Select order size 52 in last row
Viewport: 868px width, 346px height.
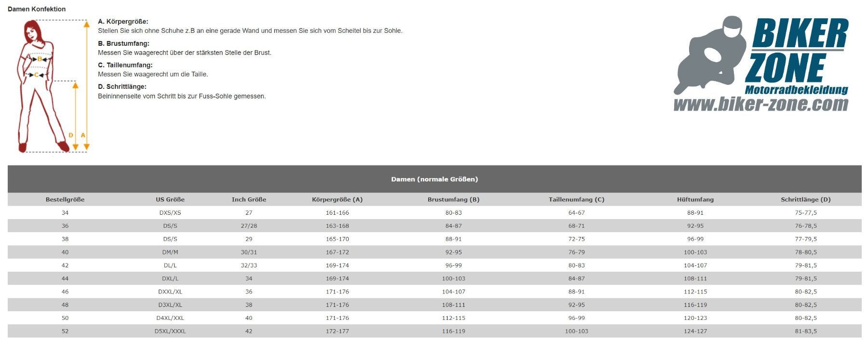tap(65, 332)
